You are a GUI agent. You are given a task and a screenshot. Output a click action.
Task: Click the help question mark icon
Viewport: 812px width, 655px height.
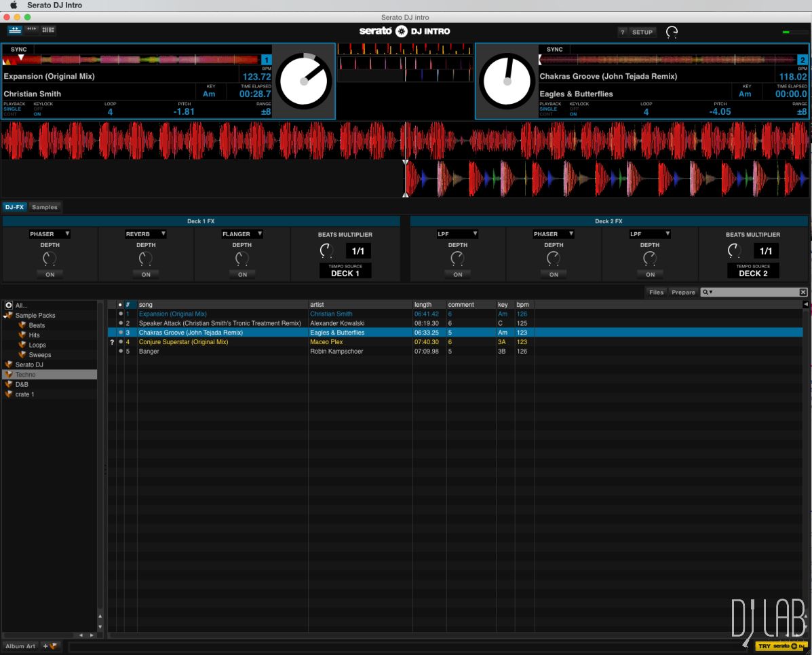622,32
